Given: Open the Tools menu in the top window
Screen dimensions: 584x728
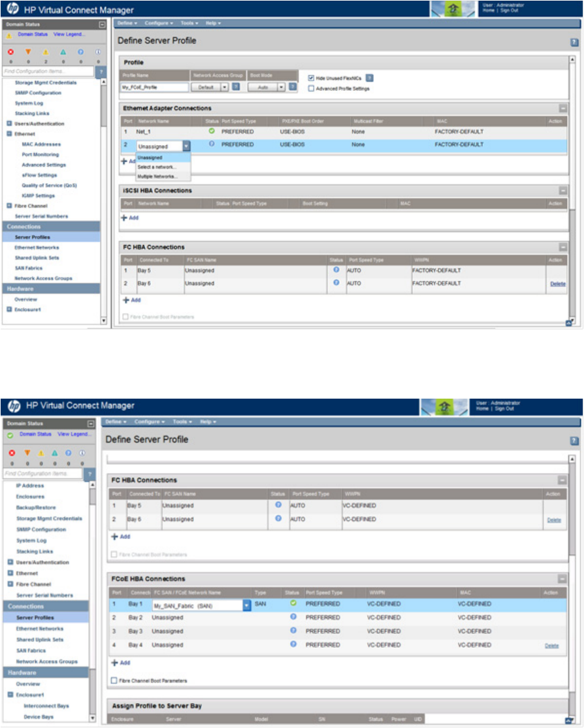Looking at the screenshot, I should coord(189,24).
